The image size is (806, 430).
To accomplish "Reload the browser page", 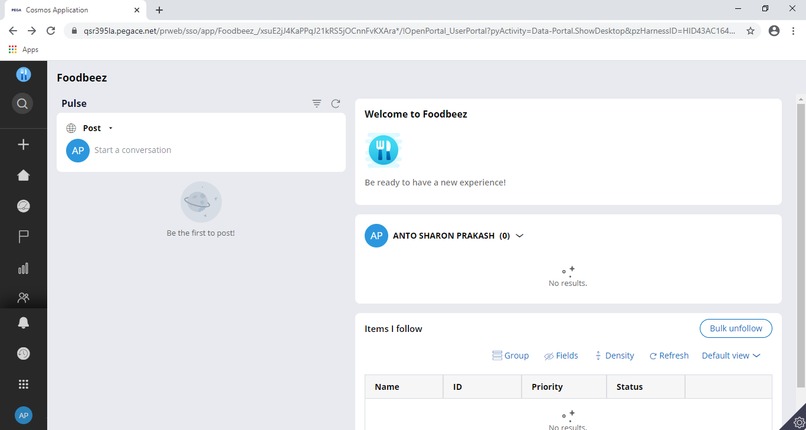I will [50, 31].
